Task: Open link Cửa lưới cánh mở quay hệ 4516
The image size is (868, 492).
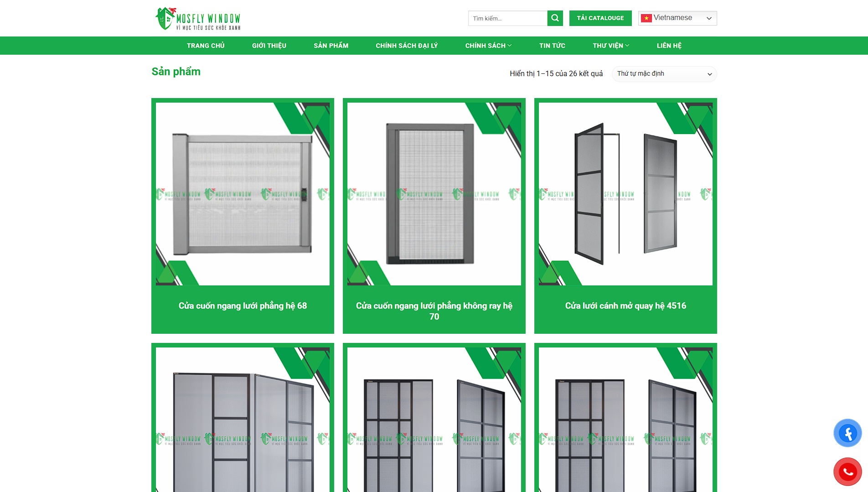Action: (x=625, y=306)
